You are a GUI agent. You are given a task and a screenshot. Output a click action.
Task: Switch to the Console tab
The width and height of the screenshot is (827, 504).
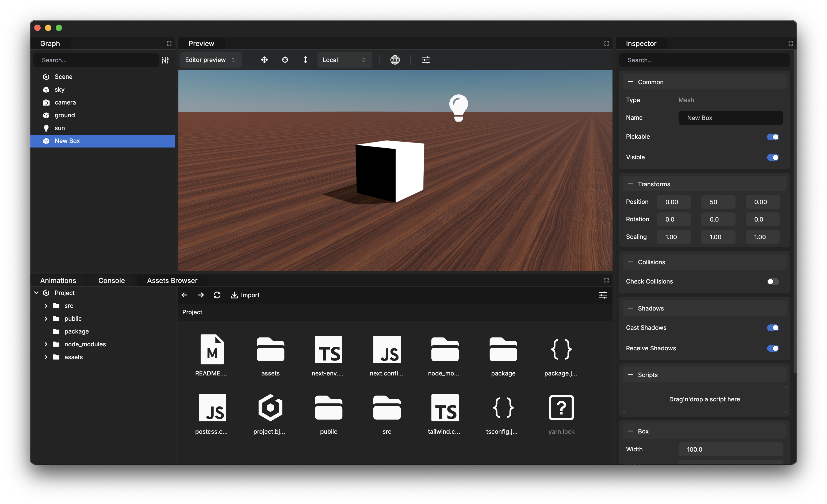(x=112, y=281)
